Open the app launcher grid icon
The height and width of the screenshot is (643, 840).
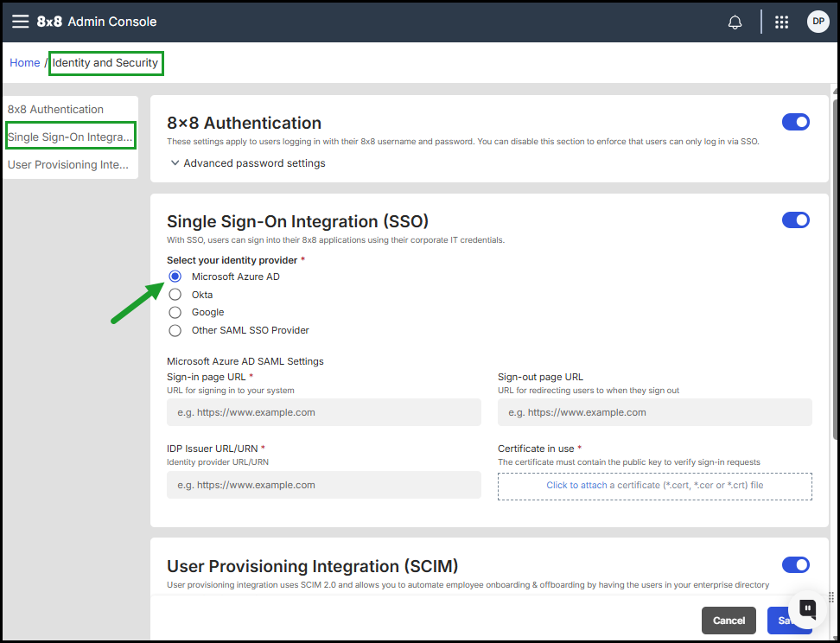pyautogui.click(x=781, y=22)
